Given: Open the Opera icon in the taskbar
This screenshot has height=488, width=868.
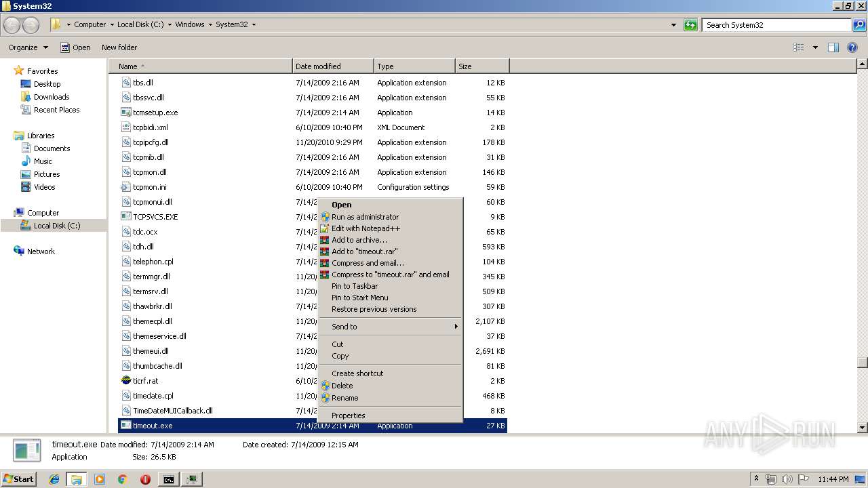Looking at the screenshot, I should pos(145,479).
